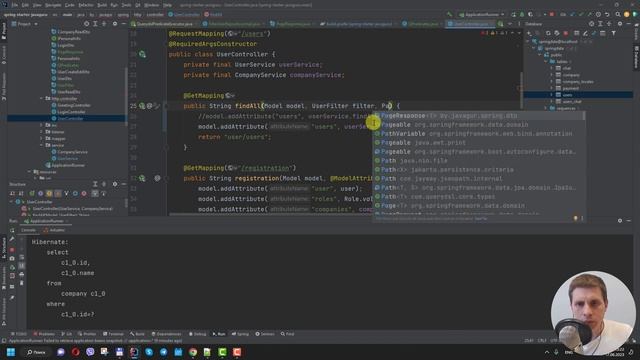Expand the payment table node
This screenshot has height=360, width=640.
pos(552,88)
